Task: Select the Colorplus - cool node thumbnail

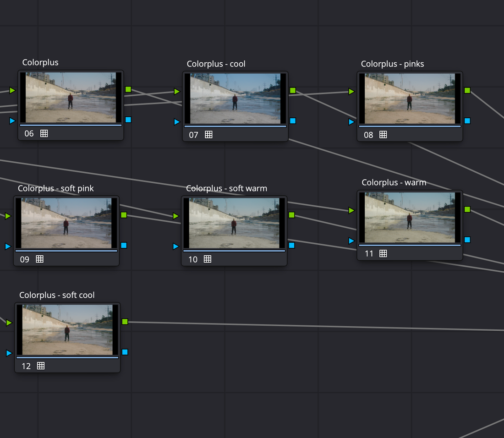Action: point(236,99)
